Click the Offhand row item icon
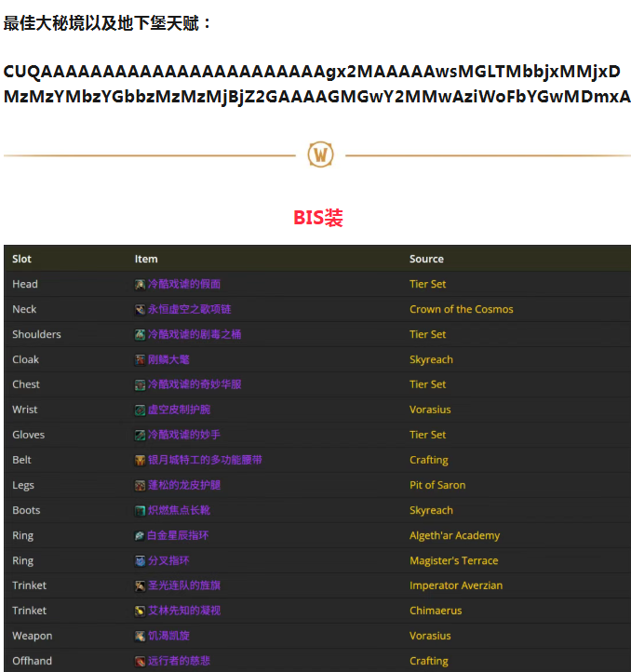Viewport: 631px width, 672px height. [x=140, y=661]
